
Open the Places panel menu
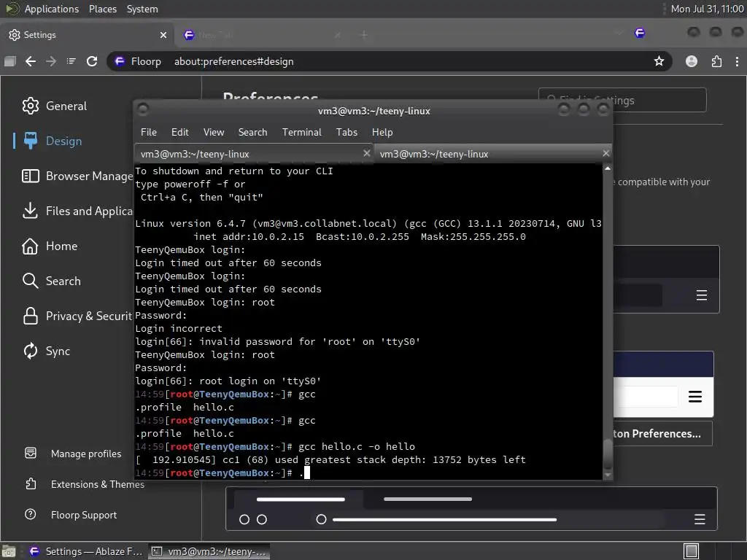tap(102, 9)
